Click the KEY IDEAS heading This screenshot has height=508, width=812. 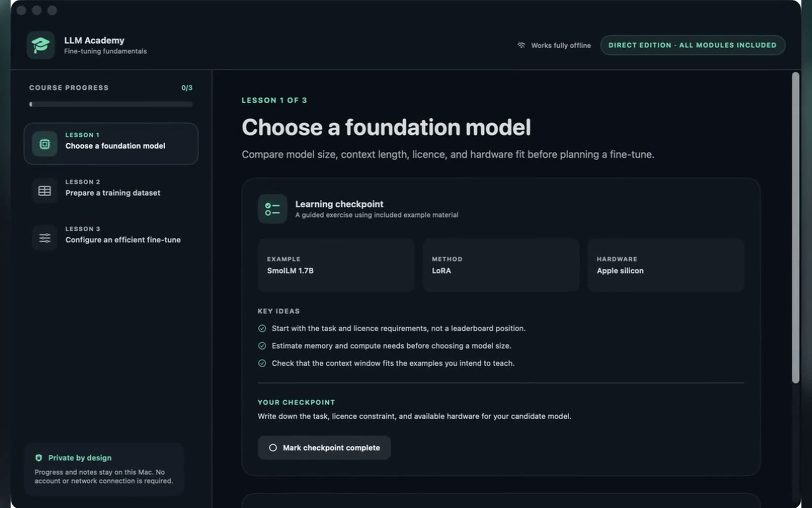tap(279, 311)
